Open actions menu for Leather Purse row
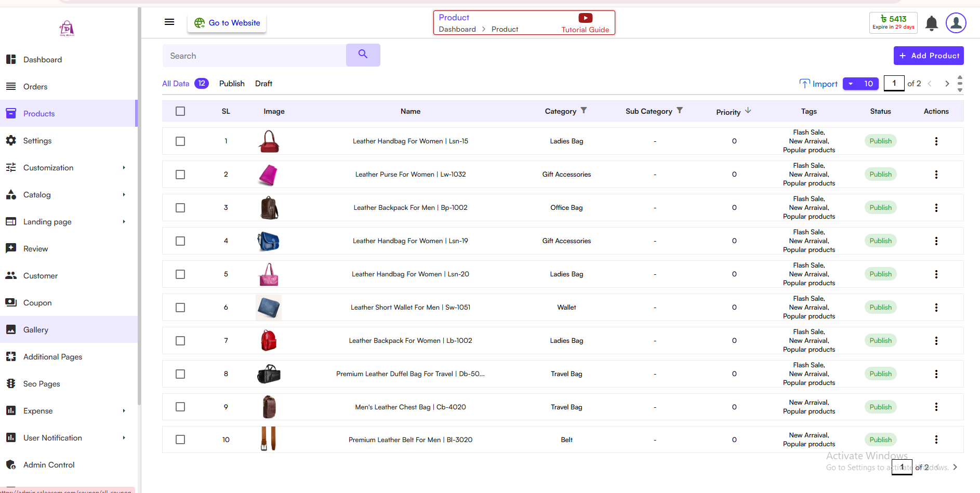Screen dimensions: 980x493 pyautogui.click(x=936, y=175)
